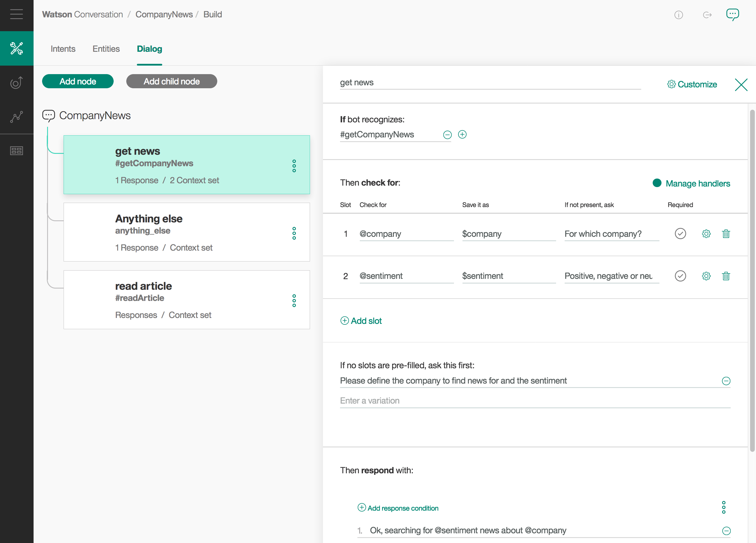Click the Add child node button
The width and height of the screenshot is (756, 543).
172,81
